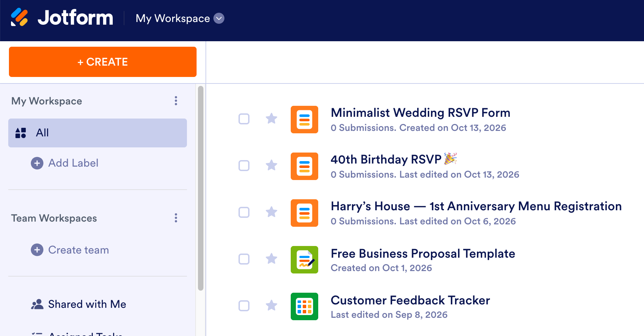Click the Customer Feedback Tracker table icon
The image size is (644, 336).
click(304, 306)
